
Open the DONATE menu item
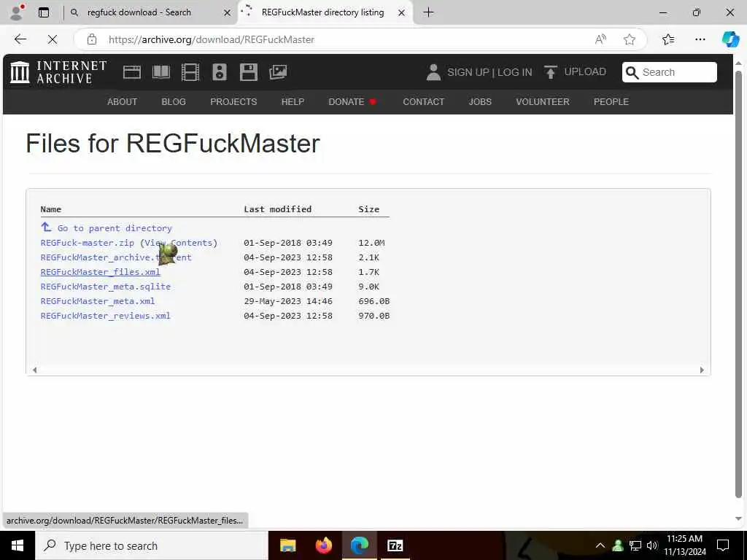(x=352, y=102)
